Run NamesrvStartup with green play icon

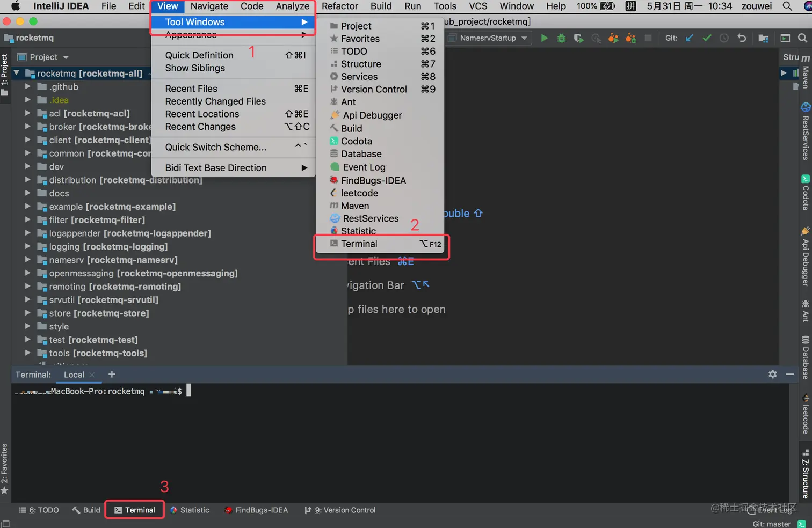click(544, 38)
